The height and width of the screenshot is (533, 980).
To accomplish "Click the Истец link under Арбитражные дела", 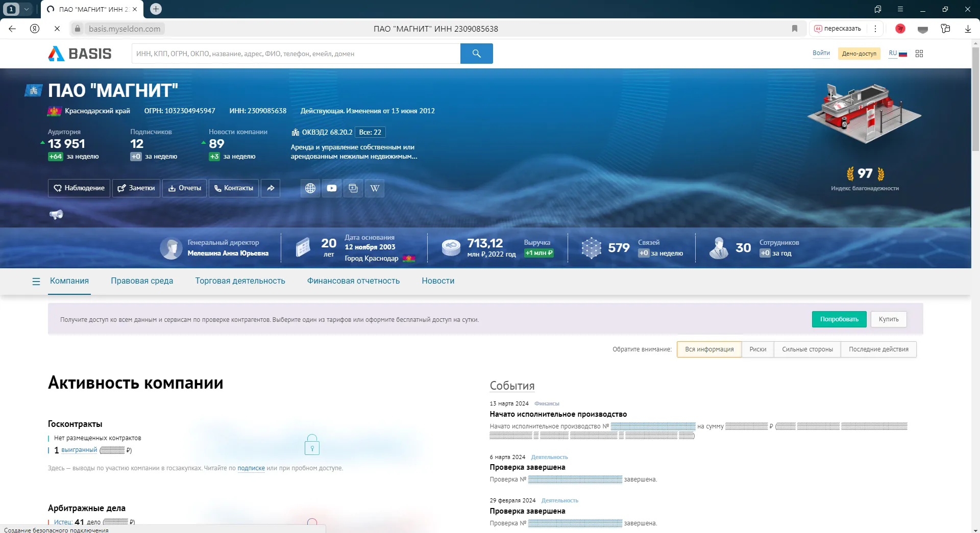I will (63, 522).
